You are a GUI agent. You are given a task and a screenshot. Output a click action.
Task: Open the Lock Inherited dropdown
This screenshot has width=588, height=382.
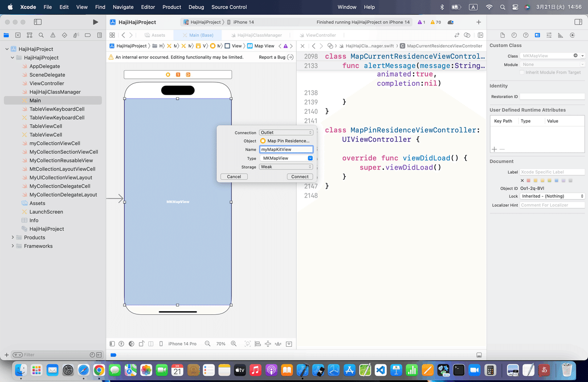coord(553,196)
